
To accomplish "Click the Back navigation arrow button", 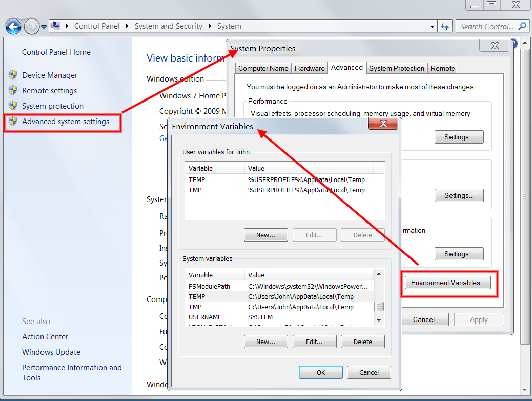I will pos(13,27).
